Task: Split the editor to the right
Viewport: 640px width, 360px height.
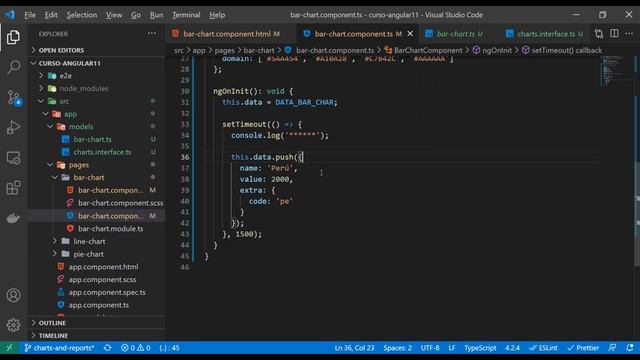Action: tap(614, 34)
